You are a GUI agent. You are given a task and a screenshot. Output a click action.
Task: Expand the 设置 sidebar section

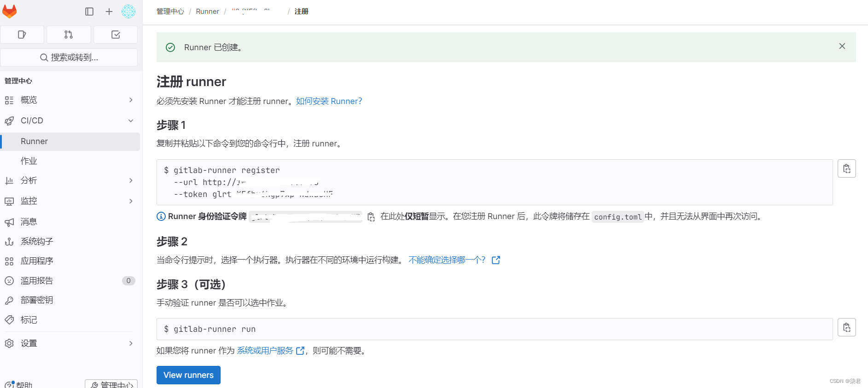point(70,343)
